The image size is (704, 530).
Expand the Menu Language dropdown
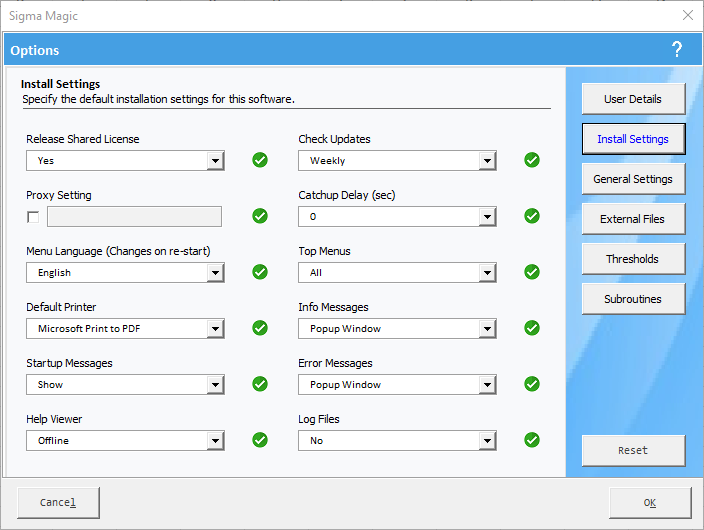(215, 273)
